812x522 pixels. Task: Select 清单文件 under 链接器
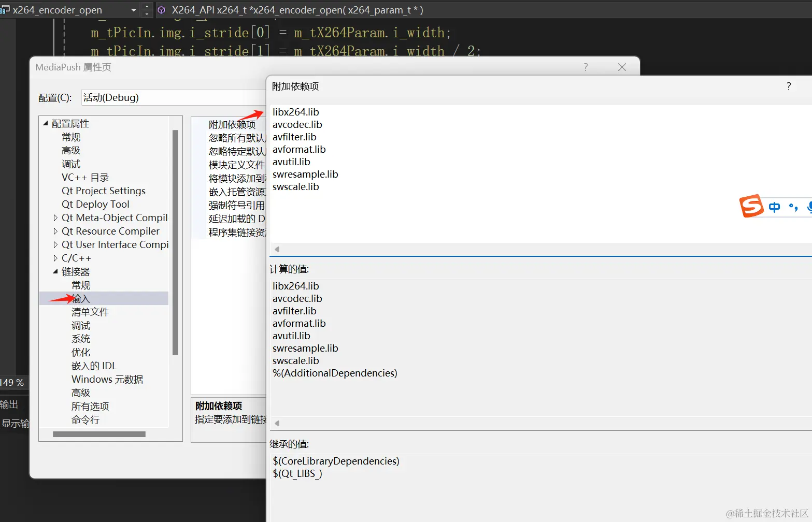pos(90,312)
